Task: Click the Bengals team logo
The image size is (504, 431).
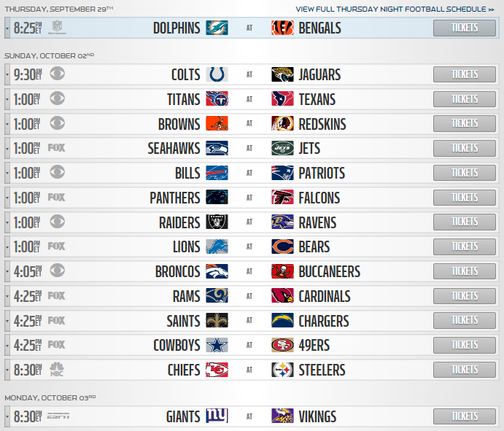Action: pyautogui.click(x=282, y=28)
